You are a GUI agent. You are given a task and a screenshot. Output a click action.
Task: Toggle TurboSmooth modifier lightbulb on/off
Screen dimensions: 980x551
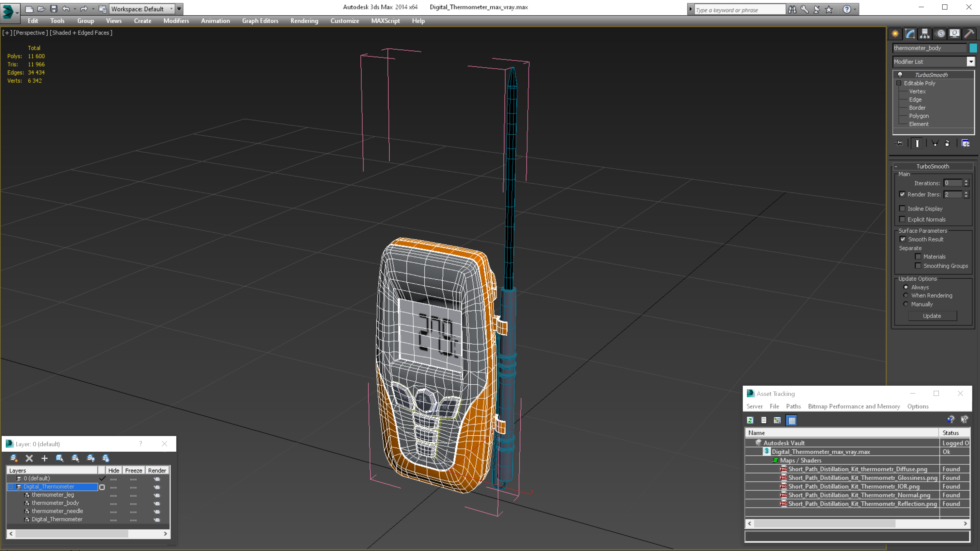click(900, 74)
